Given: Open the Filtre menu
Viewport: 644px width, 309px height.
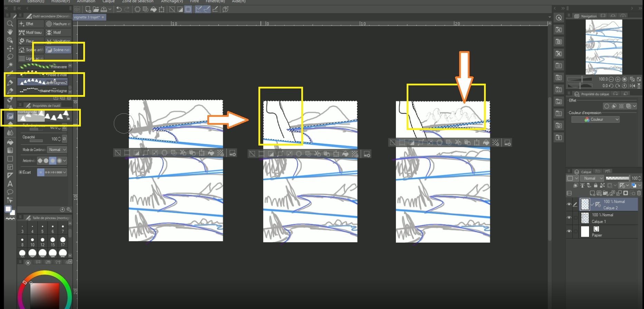Looking at the screenshot, I should pos(194,1).
